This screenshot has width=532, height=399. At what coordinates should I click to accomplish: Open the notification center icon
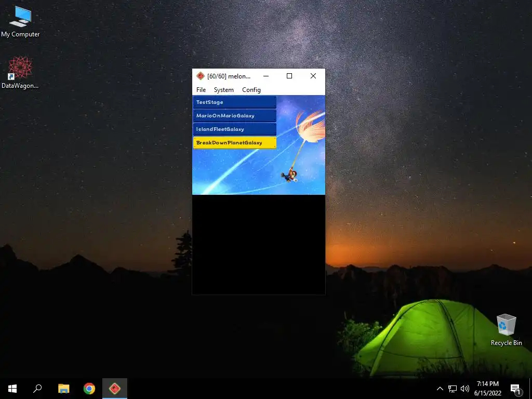pos(516,389)
